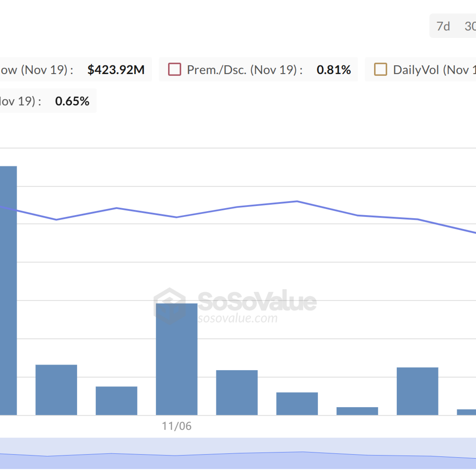The image size is (476, 476).
Task: Click the second bar from the left
Action: coord(56,390)
